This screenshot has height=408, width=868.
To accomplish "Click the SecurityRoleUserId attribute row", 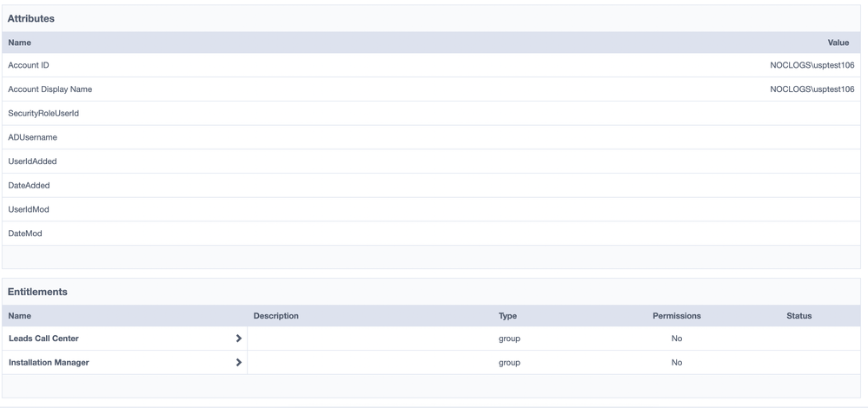I will click(x=43, y=114).
